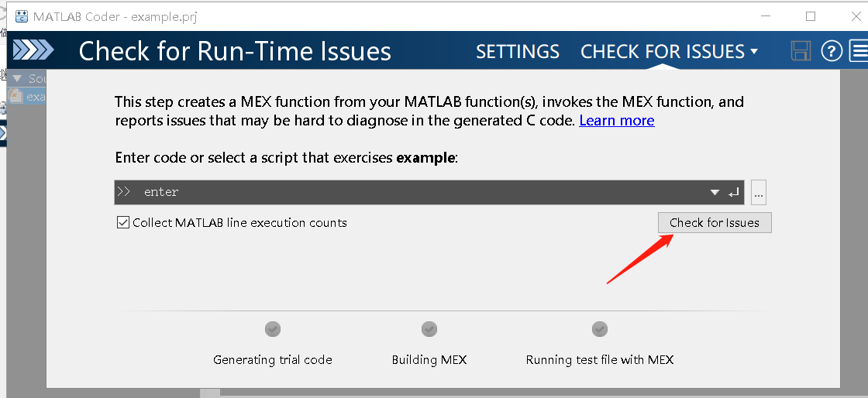This screenshot has width=868, height=398.
Task: Click the Generating trial code status icon
Action: pos(273,330)
